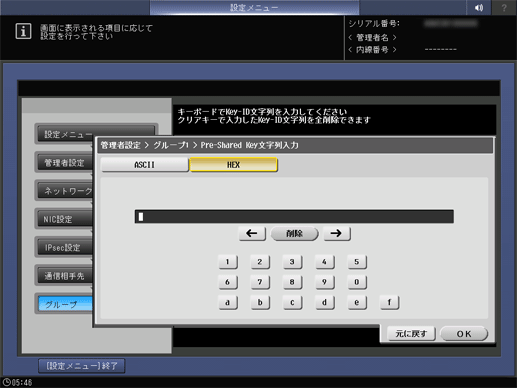The height and width of the screenshot is (388, 517).
Task: Click the 設定メニュー title tab
Action: tap(254, 7)
